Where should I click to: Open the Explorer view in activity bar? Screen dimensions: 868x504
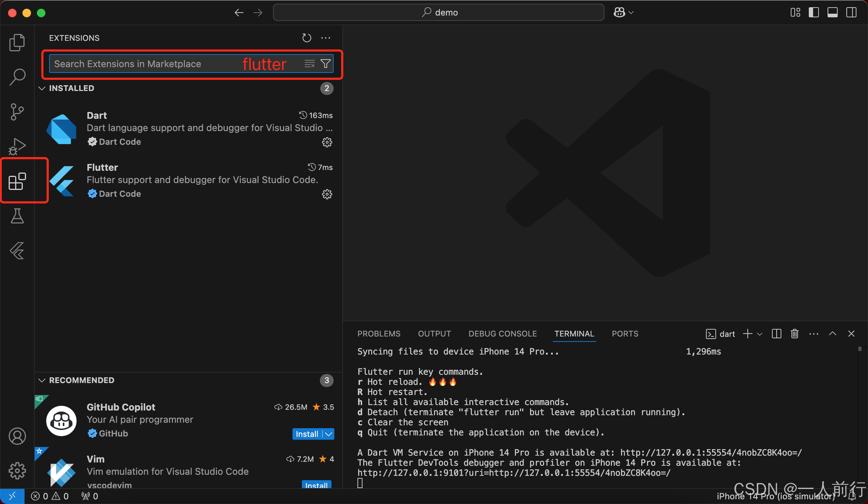click(17, 43)
